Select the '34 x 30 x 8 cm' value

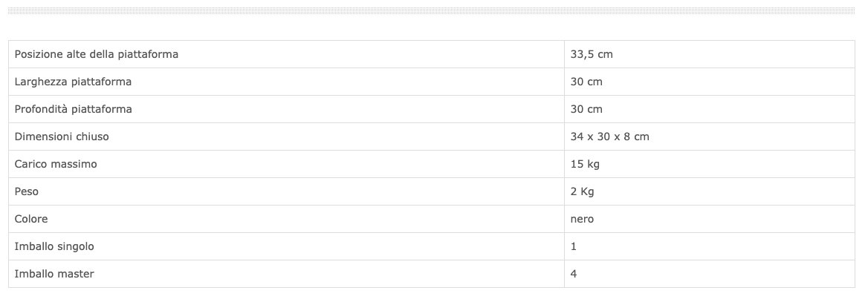tap(610, 137)
